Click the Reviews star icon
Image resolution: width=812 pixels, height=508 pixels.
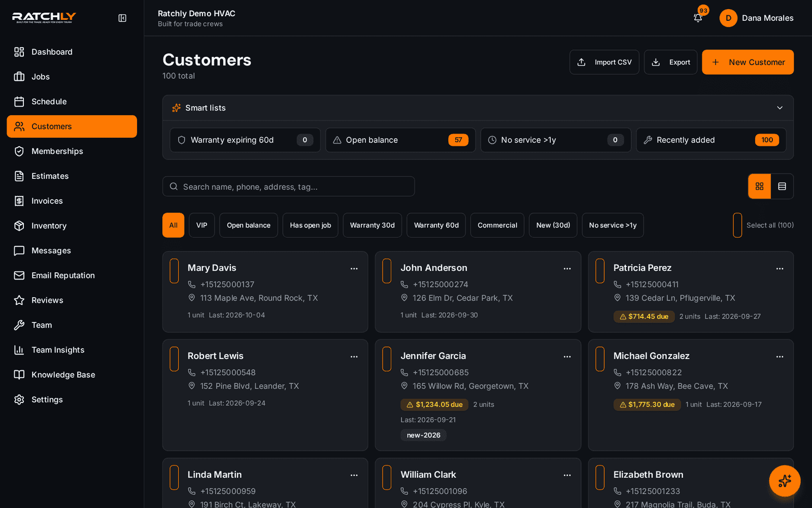coord(19,300)
